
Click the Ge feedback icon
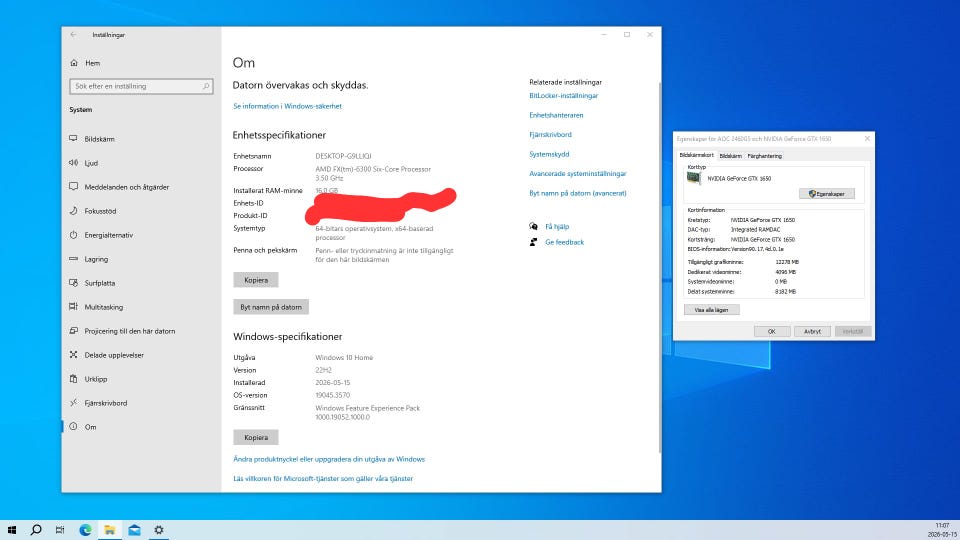click(x=533, y=242)
